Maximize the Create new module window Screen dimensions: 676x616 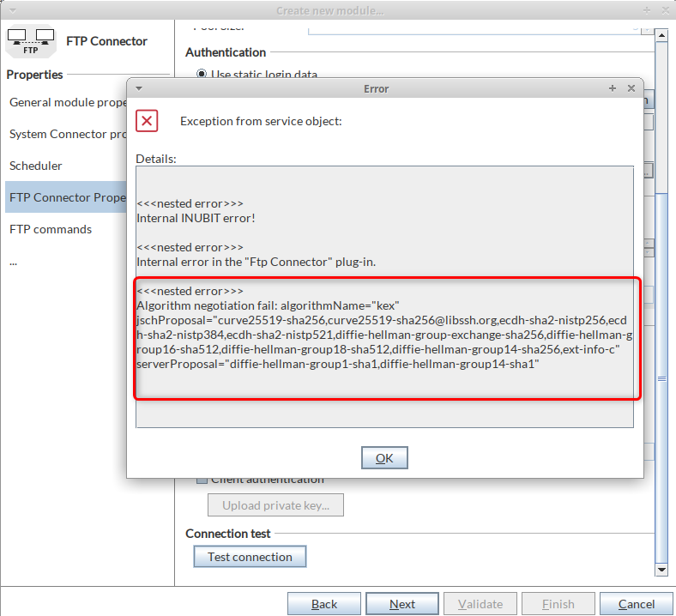point(646,10)
